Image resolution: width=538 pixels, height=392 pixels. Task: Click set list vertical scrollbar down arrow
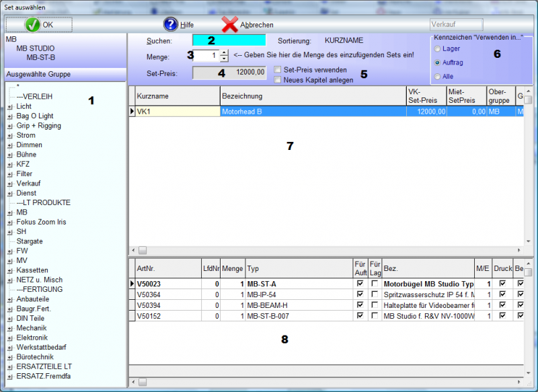(528, 241)
